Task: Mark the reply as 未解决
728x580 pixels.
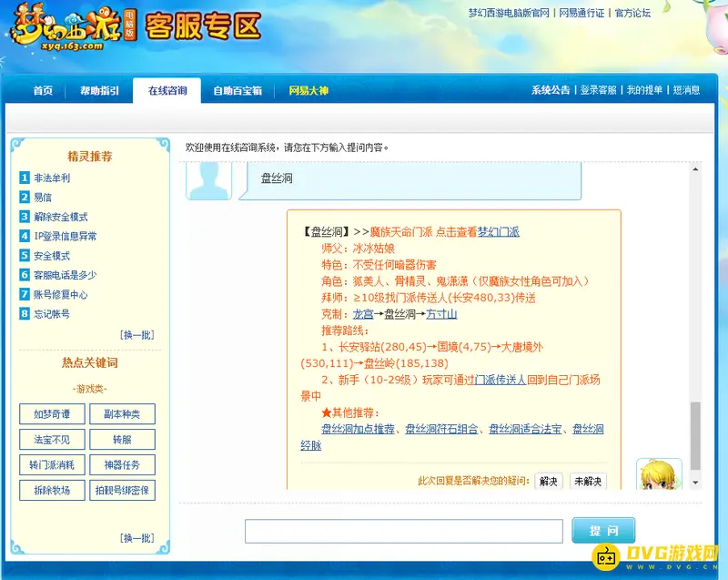Action: pos(588,482)
